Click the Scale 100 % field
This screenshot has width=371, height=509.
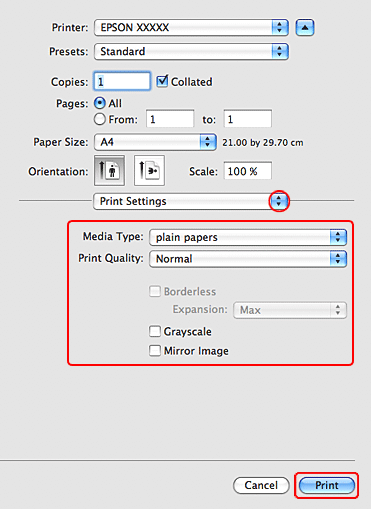coord(248,171)
